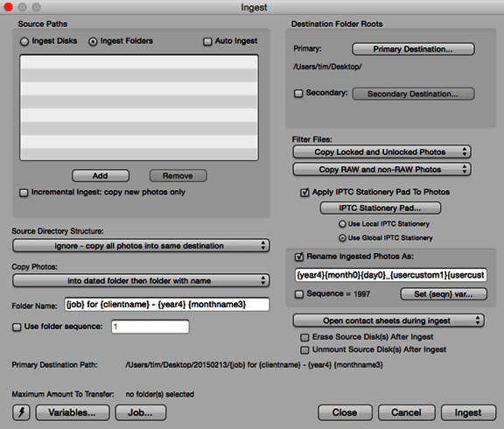Click the Job... button

coord(141,412)
